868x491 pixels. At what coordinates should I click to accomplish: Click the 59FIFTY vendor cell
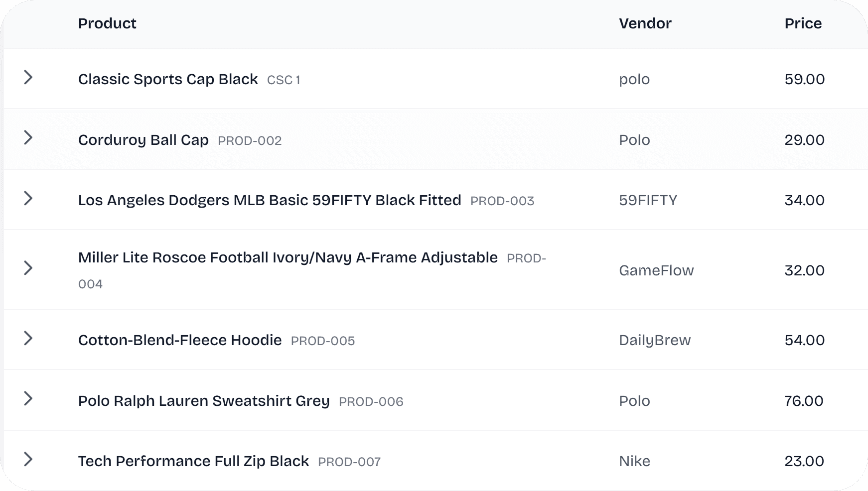[x=648, y=200]
